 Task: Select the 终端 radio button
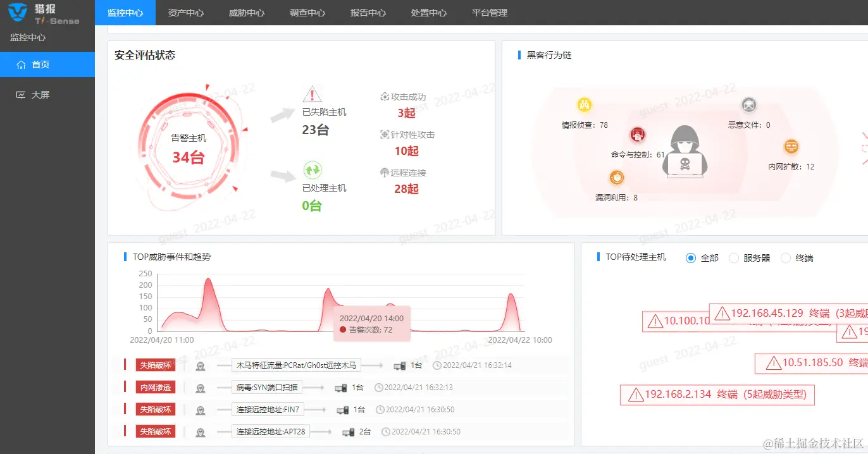[x=786, y=258]
